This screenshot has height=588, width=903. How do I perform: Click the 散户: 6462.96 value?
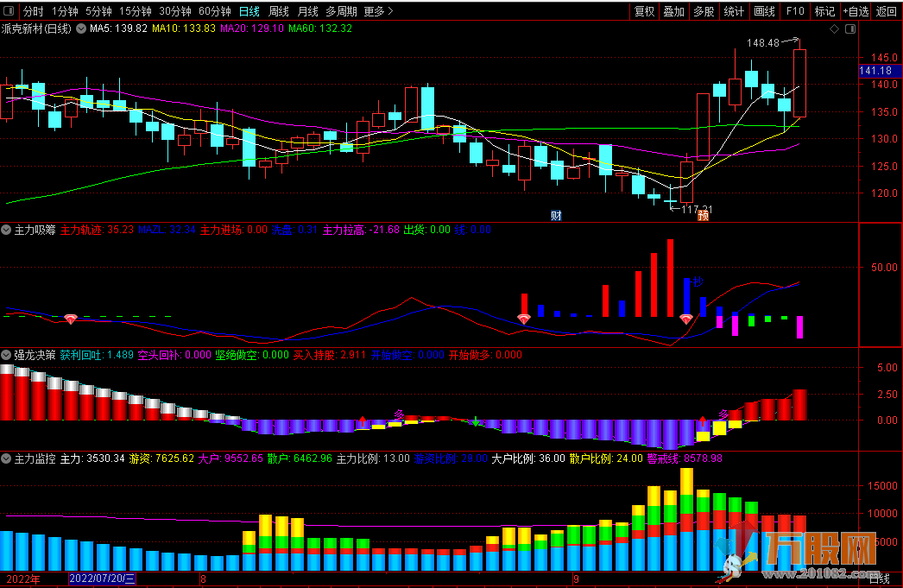pyautogui.click(x=300, y=459)
